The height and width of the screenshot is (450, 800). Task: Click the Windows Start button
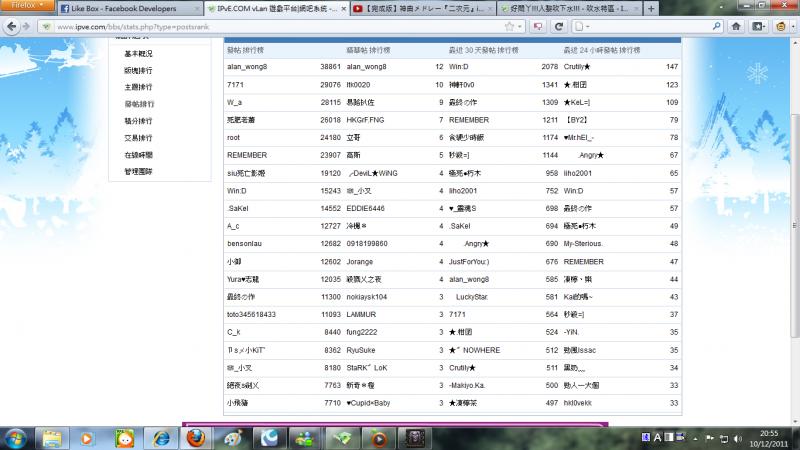(x=17, y=437)
